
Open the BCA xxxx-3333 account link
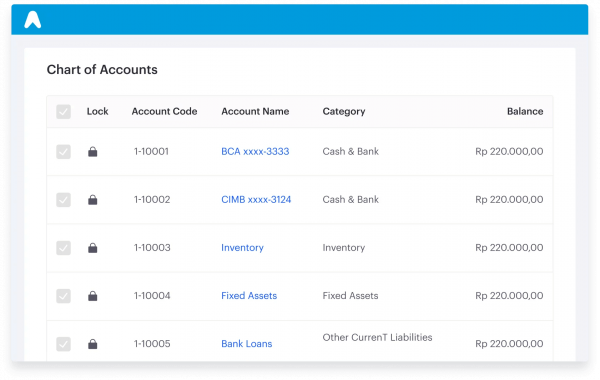click(255, 152)
